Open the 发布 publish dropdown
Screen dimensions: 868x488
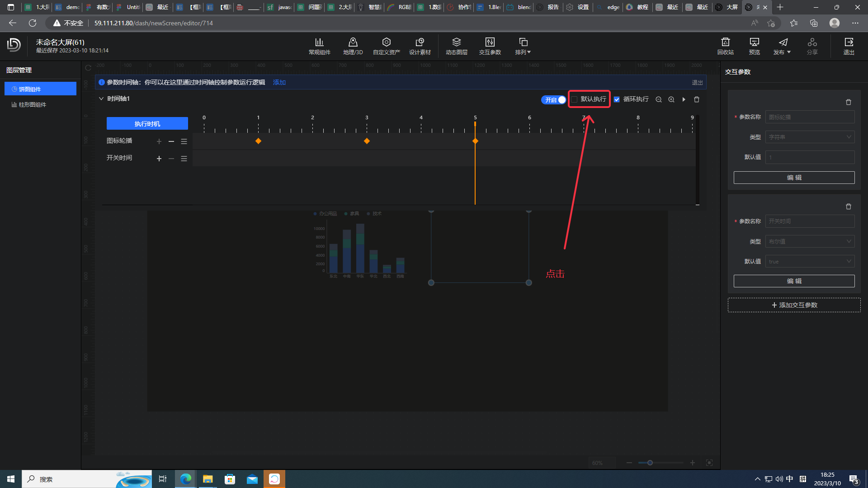tap(782, 46)
